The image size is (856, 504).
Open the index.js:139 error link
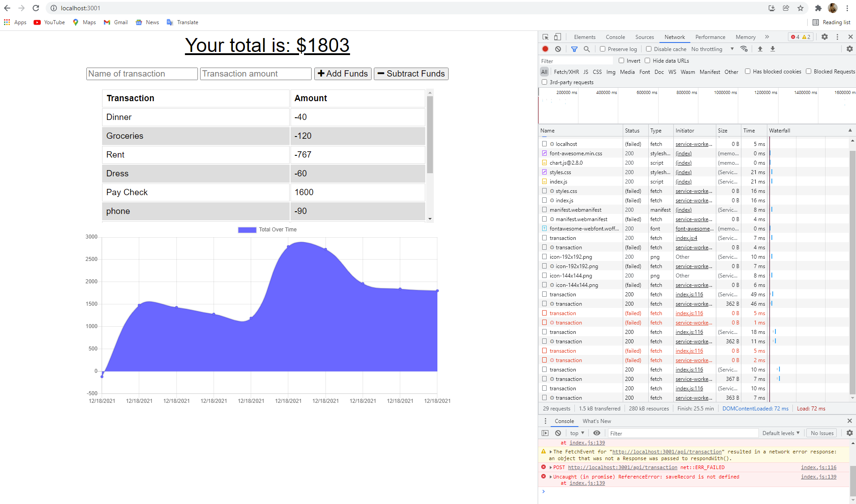point(819,477)
